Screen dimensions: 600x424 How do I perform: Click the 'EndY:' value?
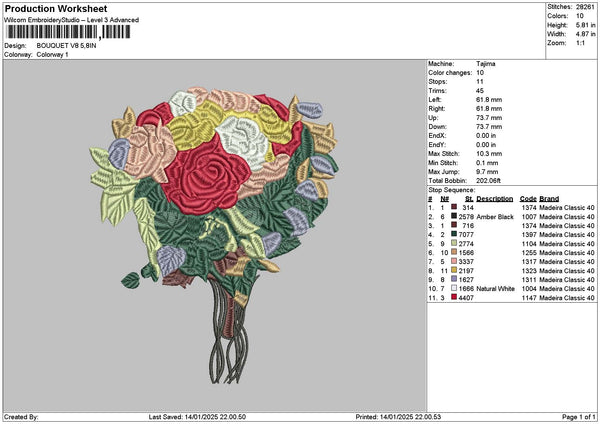486,145
